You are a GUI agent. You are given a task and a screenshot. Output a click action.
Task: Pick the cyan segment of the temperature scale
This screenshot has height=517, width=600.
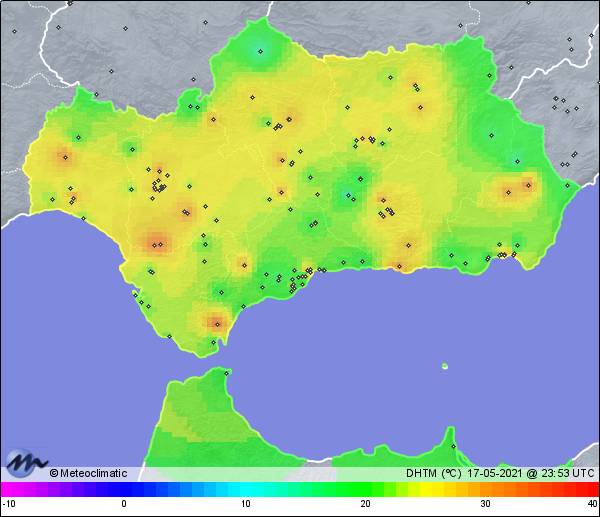pyautogui.click(x=246, y=489)
